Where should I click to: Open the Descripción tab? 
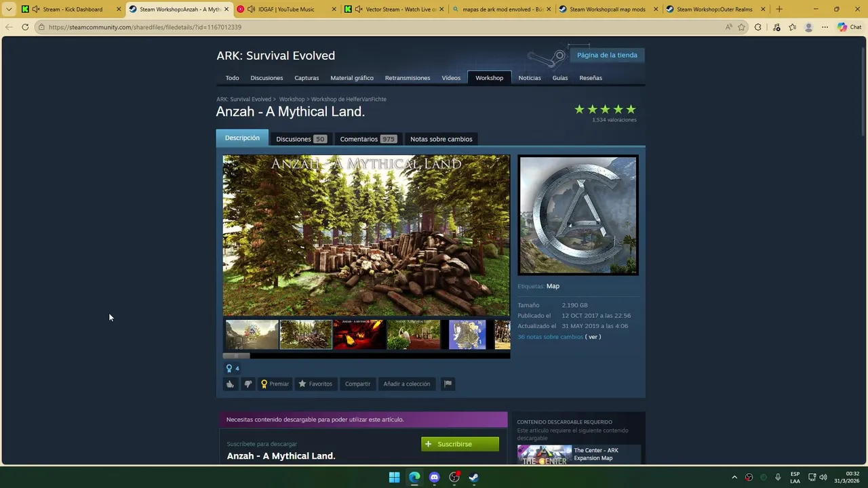coord(242,138)
